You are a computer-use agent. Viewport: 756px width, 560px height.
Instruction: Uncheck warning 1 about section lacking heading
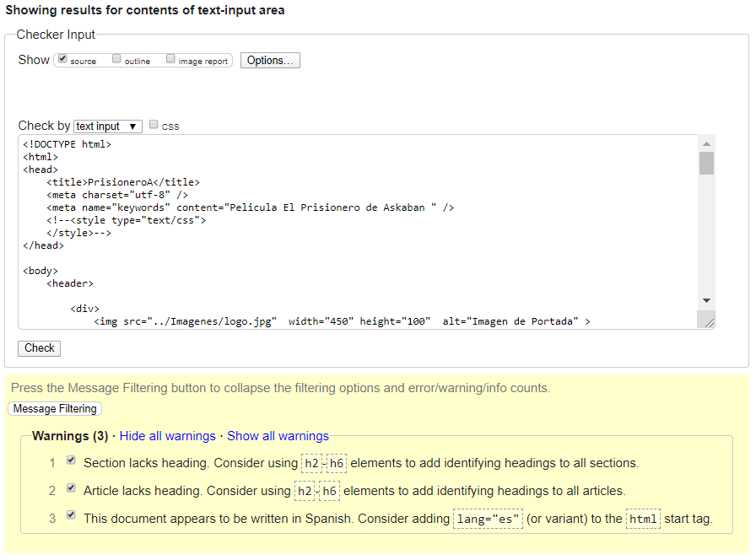click(71, 460)
